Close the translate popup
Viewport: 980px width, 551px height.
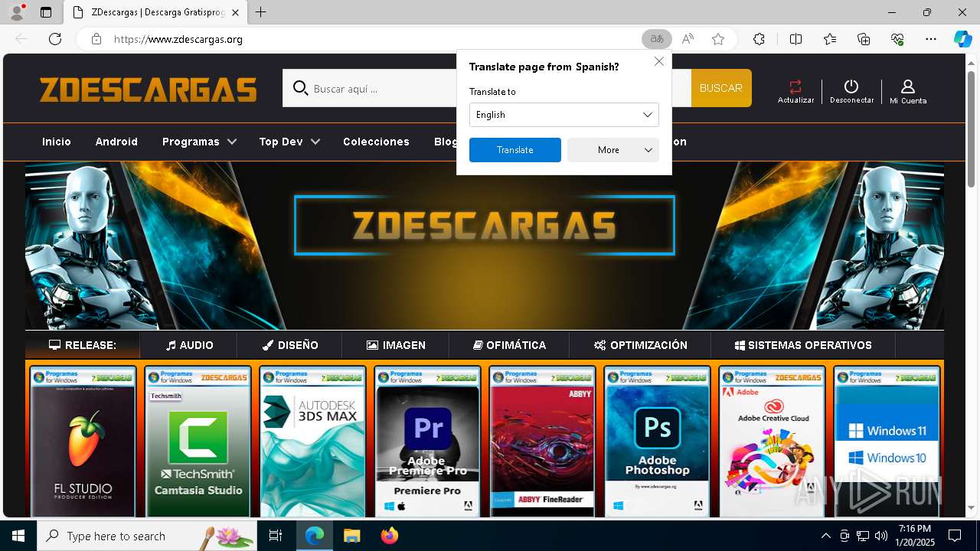(x=658, y=61)
